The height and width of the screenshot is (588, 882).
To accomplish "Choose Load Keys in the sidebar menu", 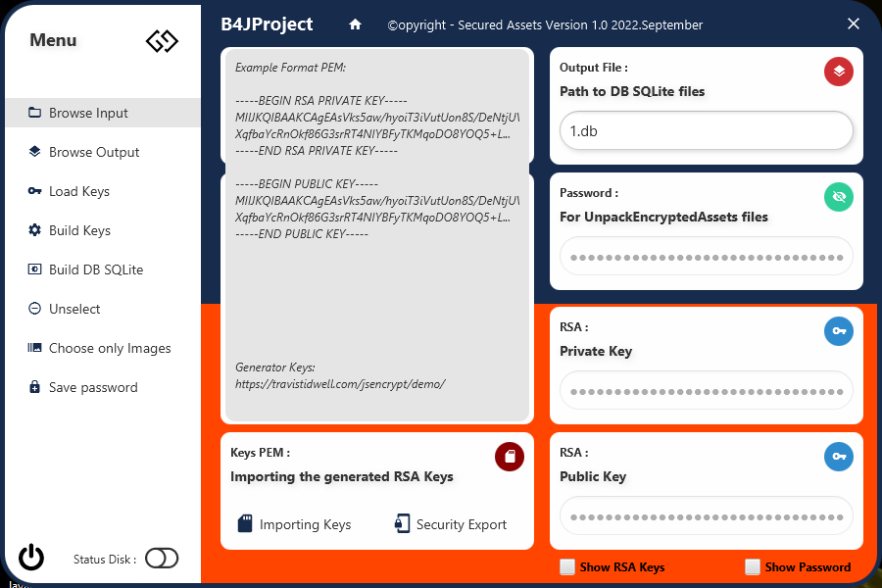I will click(79, 191).
